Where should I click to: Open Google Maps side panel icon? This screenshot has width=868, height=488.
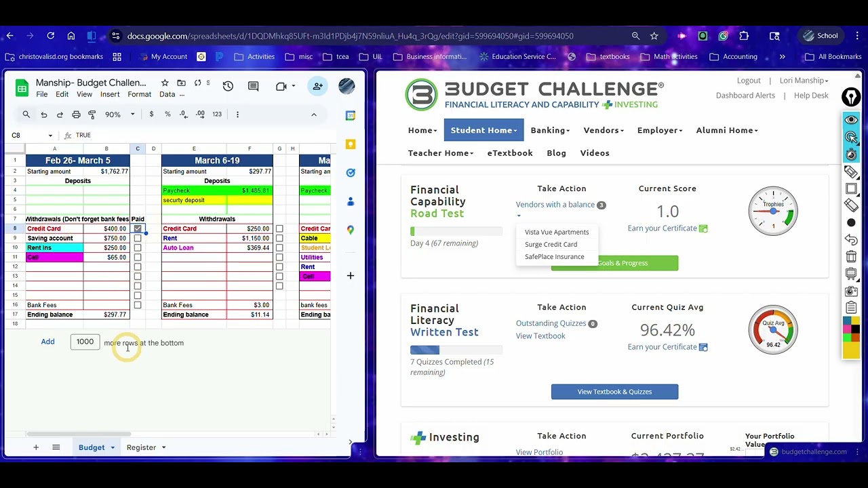pos(351,230)
